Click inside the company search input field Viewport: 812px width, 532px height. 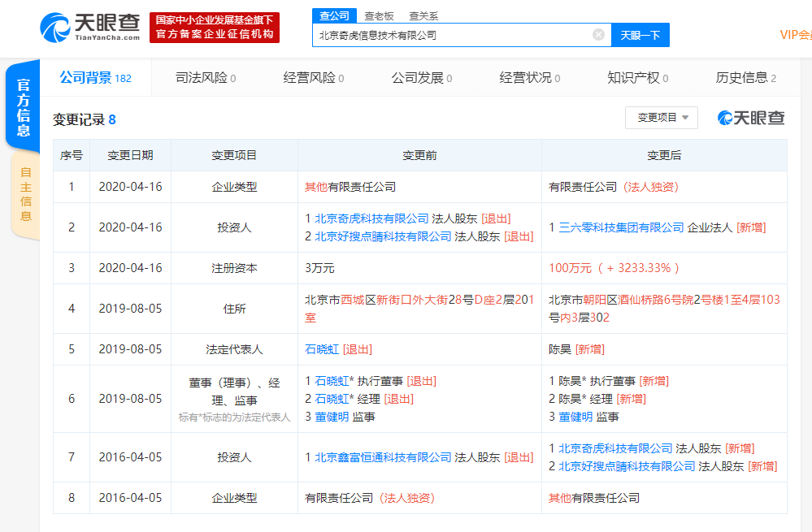click(x=455, y=35)
